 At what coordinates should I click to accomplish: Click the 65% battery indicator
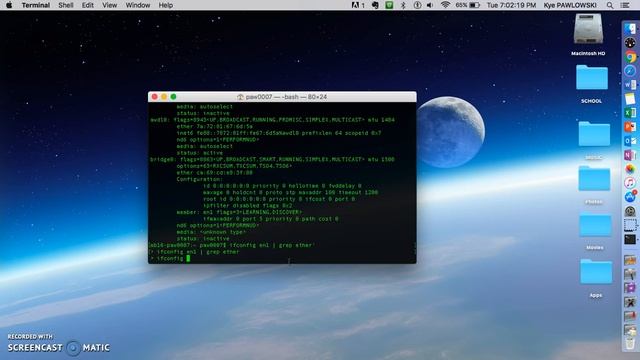pyautogui.click(x=467, y=5)
